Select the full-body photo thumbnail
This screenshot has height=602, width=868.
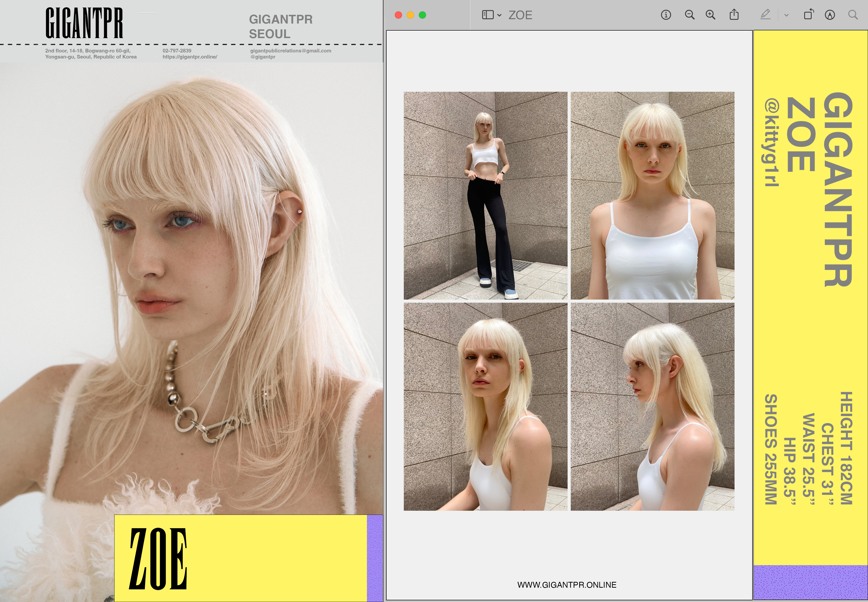[x=485, y=195]
